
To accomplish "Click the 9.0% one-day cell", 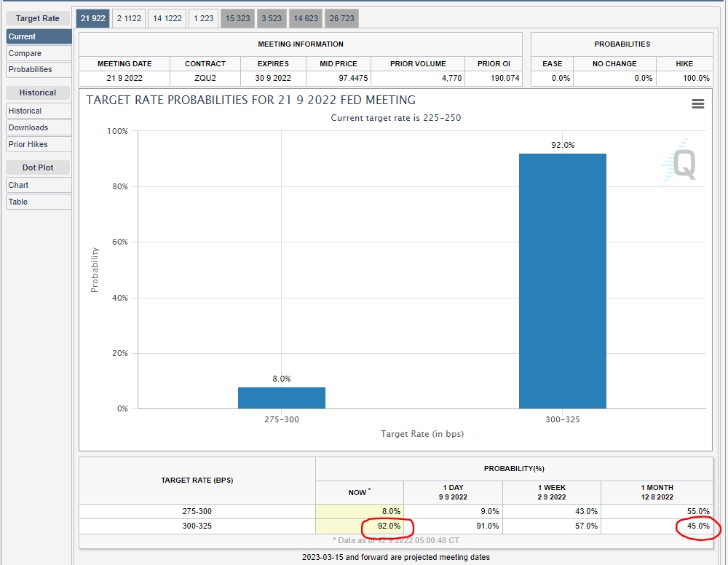I will (x=453, y=511).
